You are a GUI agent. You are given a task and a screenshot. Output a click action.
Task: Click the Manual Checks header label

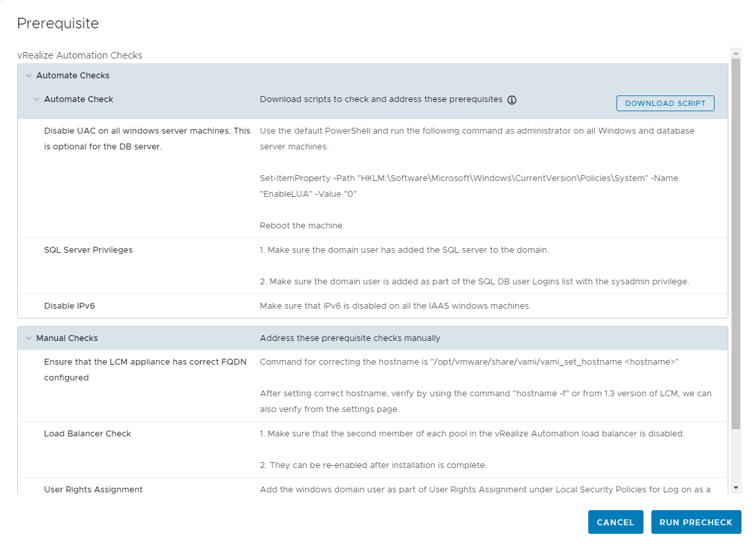pyautogui.click(x=66, y=338)
